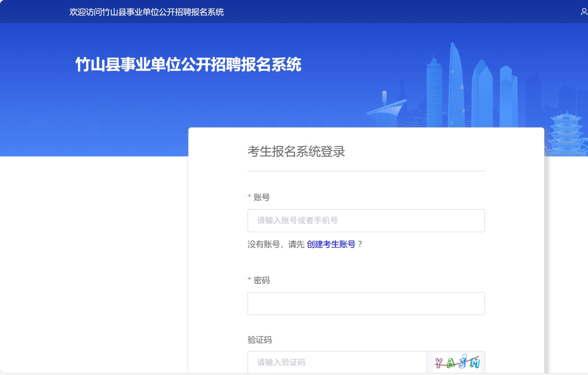Refresh the captcha image
Screen dimensions: 588x375
click(457, 363)
